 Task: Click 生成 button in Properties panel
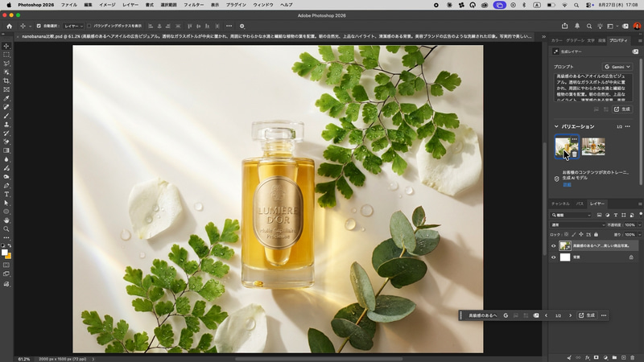coord(621,109)
